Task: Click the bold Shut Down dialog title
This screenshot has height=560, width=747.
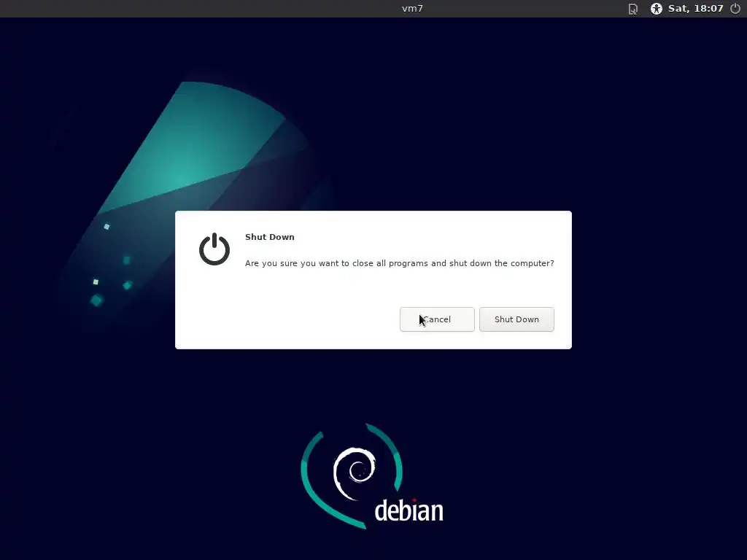Action: [270, 237]
